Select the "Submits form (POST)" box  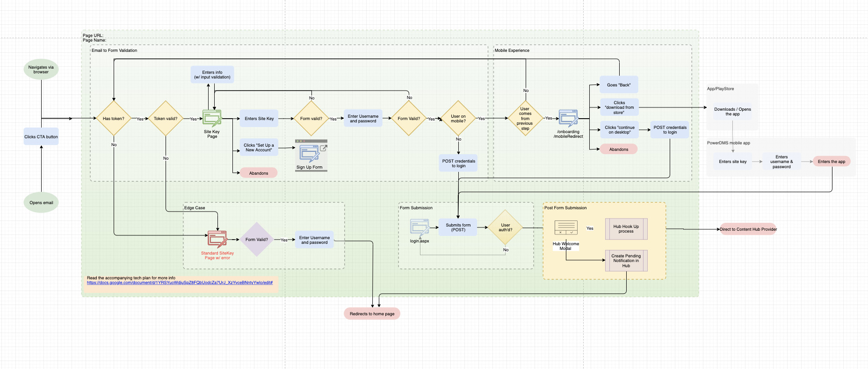(458, 227)
